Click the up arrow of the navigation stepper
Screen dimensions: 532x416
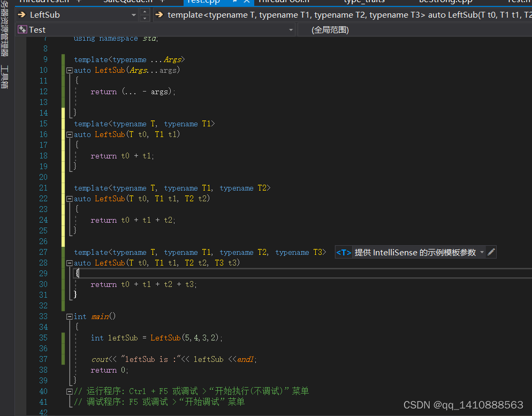point(145,12)
